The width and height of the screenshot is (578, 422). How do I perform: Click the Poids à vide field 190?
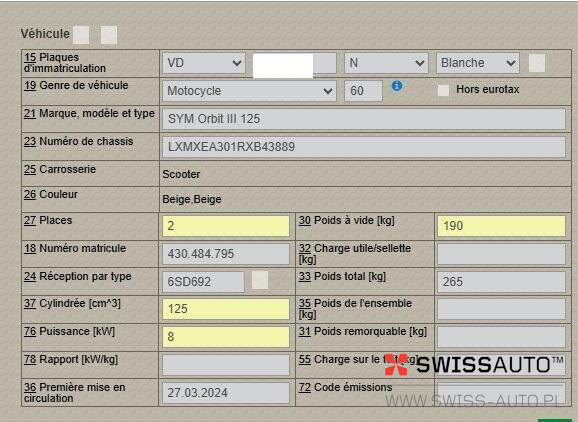click(x=501, y=226)
